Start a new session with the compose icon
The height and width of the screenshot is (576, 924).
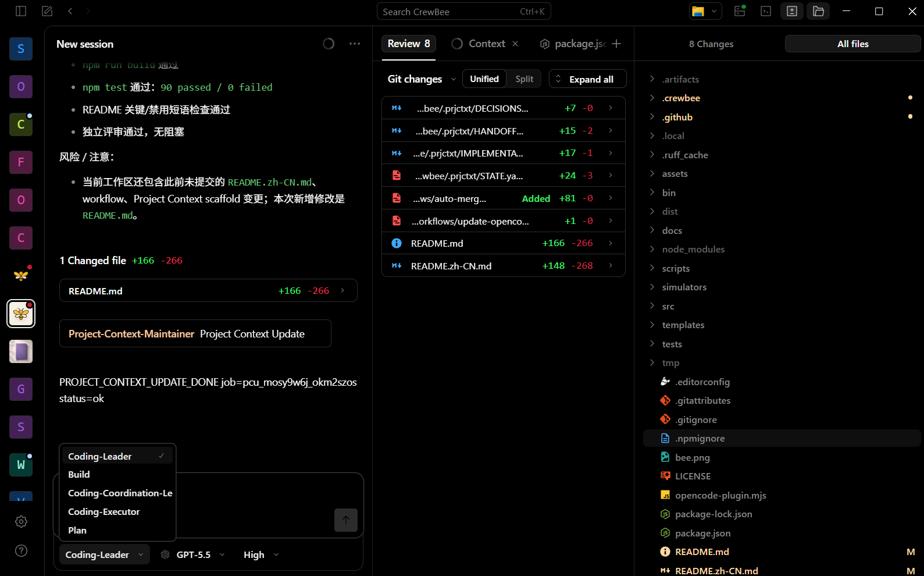point(47,11)
